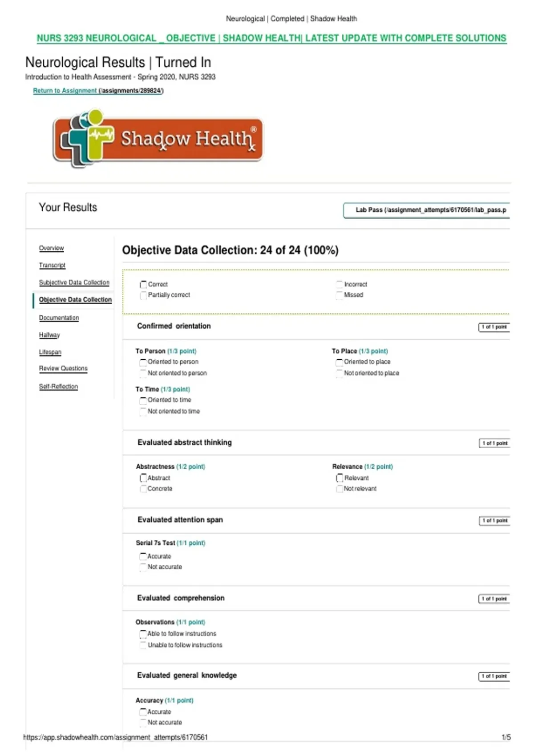
Task: Open the Lifespan sidebar link
Action: coord(50,352)
